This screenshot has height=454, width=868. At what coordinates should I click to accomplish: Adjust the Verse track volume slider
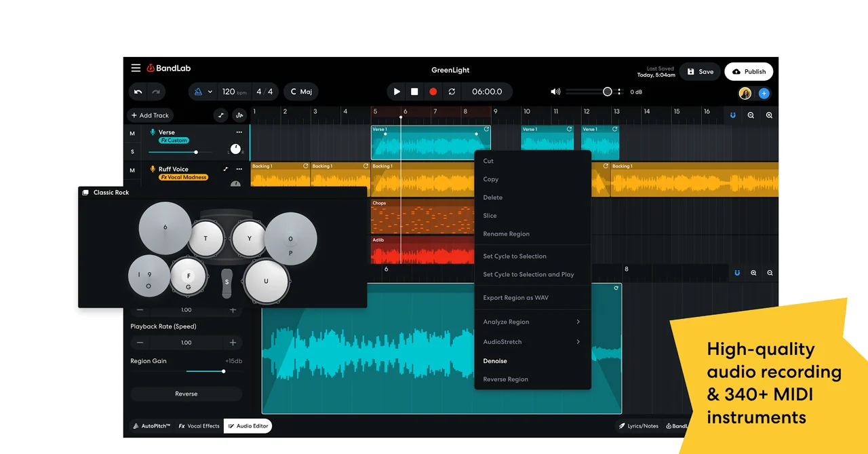(196, 152)
